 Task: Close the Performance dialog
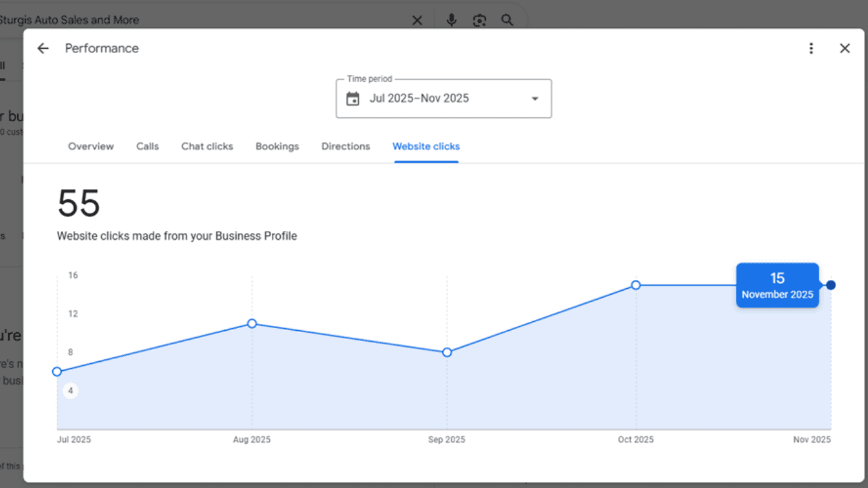tap(844, 48)
